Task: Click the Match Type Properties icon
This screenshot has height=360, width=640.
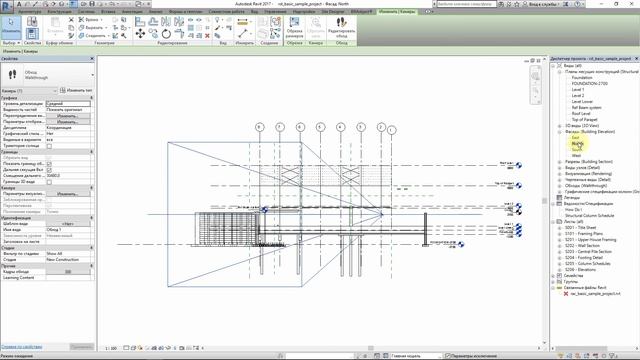Action: click(71, 36)
